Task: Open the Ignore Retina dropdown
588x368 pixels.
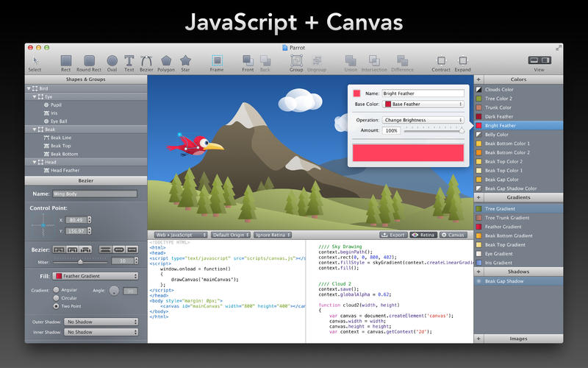Action: [273, 235]
